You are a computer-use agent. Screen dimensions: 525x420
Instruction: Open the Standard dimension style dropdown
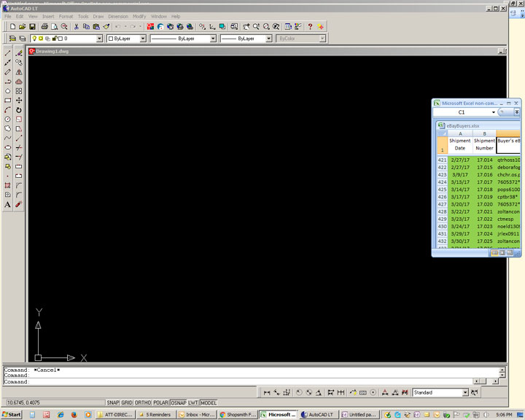[x=465, y=392]
